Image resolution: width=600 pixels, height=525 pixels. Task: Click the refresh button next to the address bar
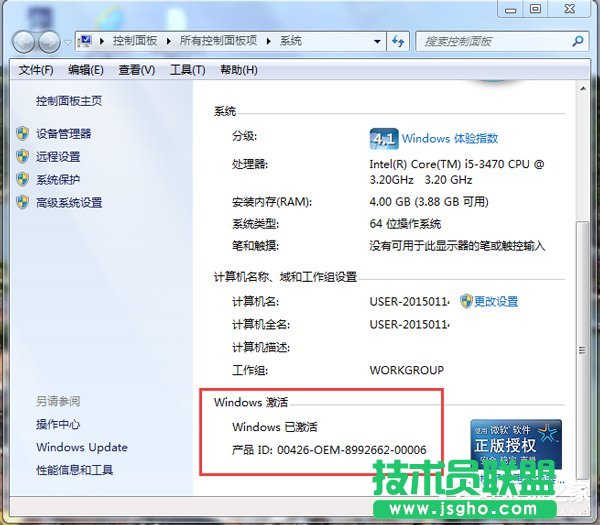tap(398, 41)
